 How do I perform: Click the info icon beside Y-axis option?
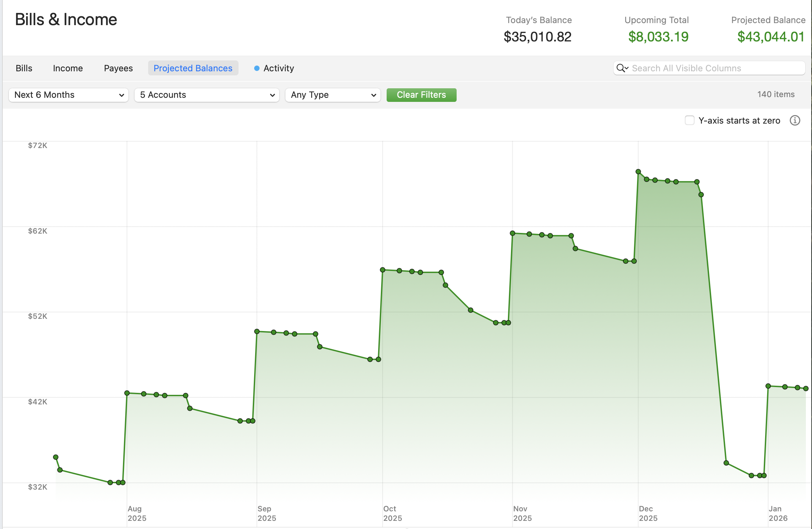tap(795, 121)
